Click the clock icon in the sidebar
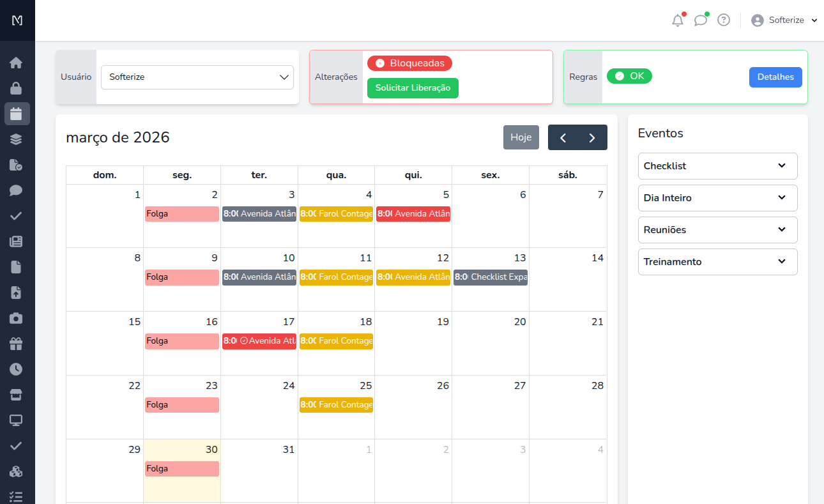Screen dimensions: 824x504 tap(17, 369)
